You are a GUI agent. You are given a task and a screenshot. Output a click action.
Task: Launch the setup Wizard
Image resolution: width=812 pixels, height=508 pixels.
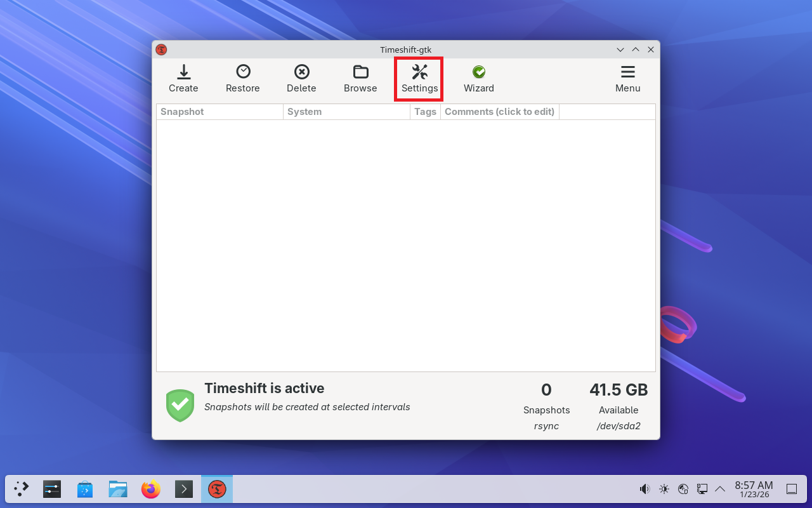(x=478, y=79)
